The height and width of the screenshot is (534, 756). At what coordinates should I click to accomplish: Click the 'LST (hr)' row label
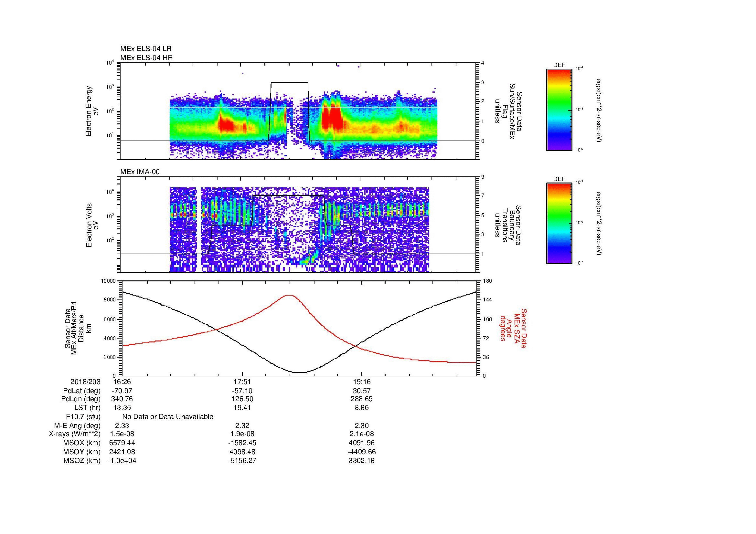point(87,408)
